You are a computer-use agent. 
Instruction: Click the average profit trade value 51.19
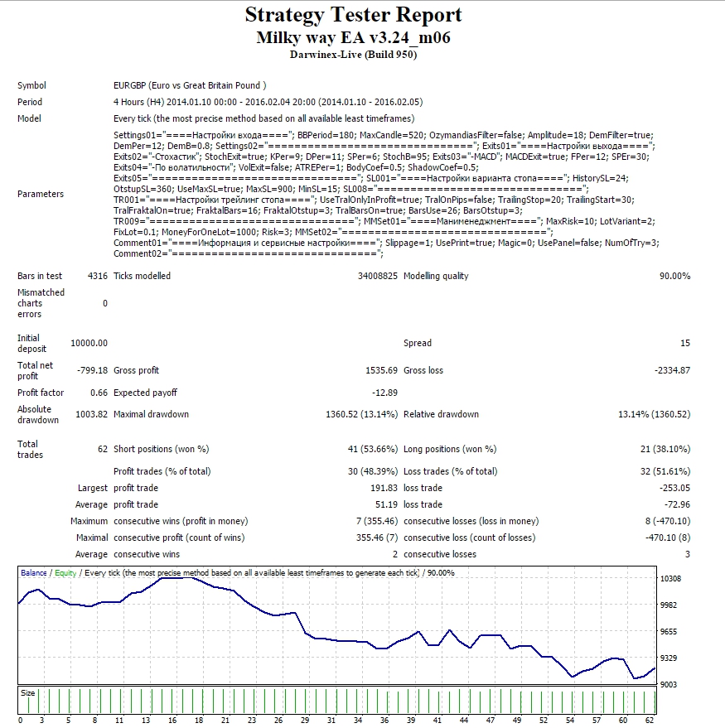click(x=386, y=504)
